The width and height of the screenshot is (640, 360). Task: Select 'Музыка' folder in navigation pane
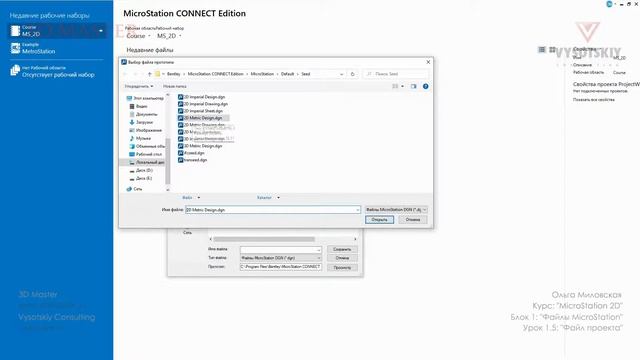tap(140, 138)
